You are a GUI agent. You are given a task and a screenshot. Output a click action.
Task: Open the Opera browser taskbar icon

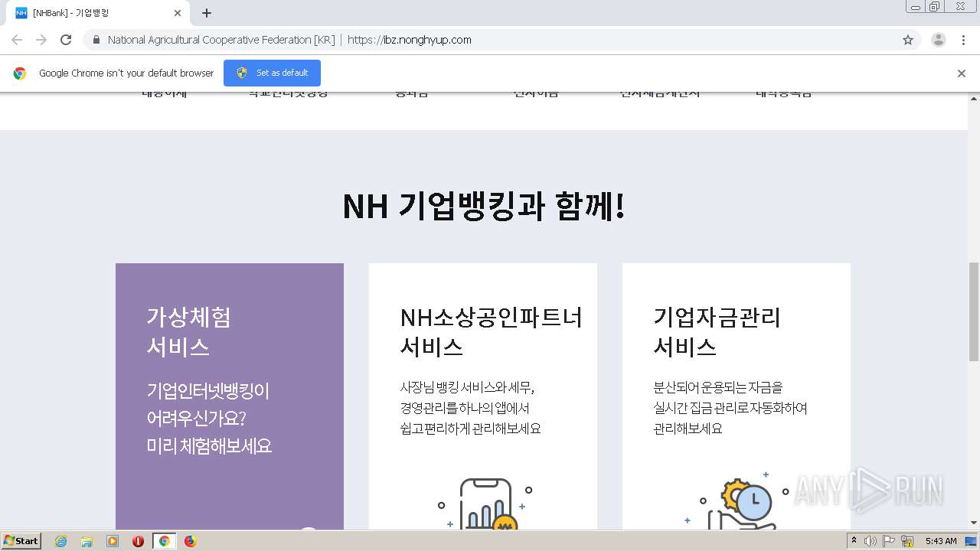139,541
